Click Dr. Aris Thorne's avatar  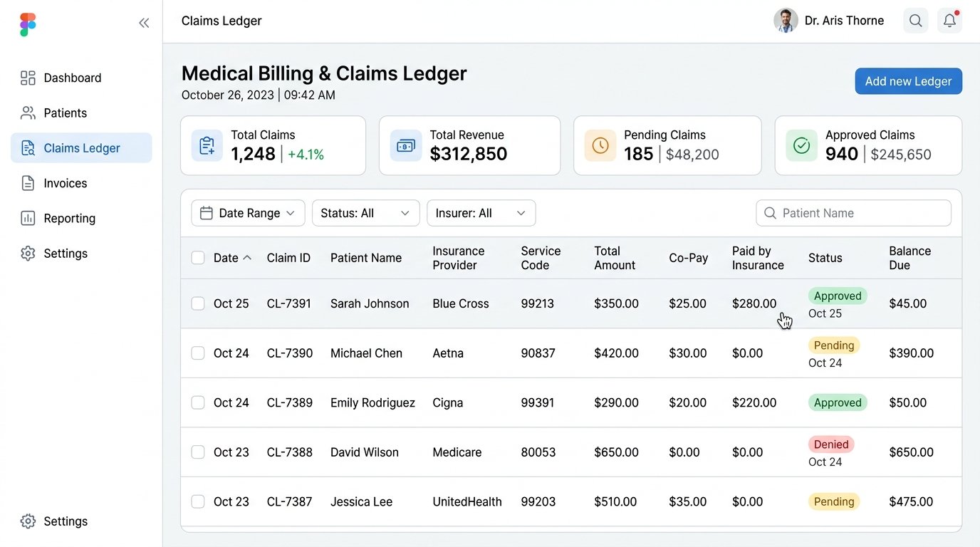[786, 21]
